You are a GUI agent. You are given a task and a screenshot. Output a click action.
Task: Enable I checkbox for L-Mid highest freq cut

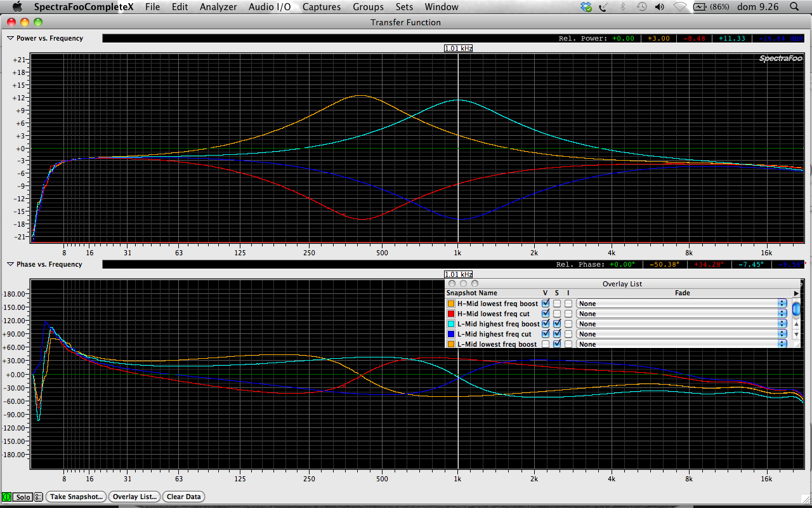click(568, 334)
